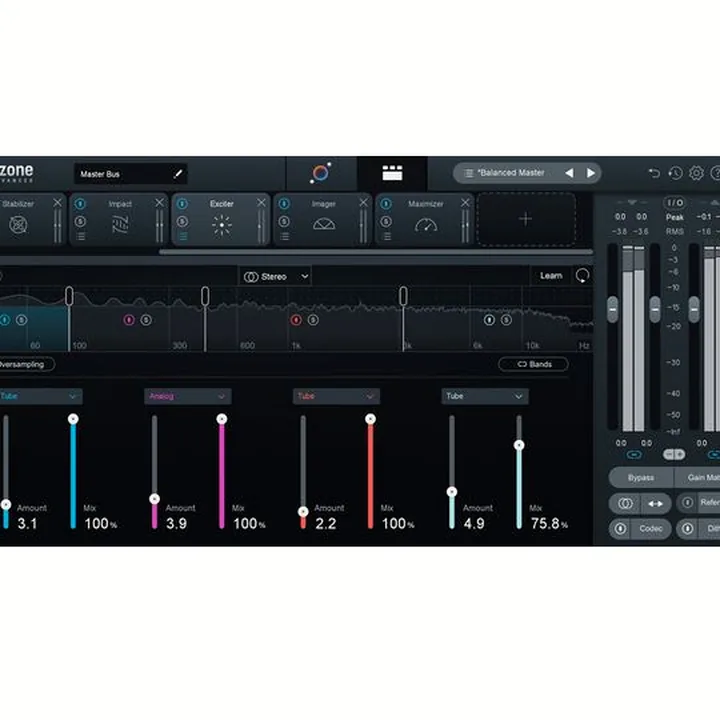Image resolution: width=720 pixels, height=720 pixels.
Task: Click the pink band Amount slider at 3.9
Action: (x=155, y=499)
